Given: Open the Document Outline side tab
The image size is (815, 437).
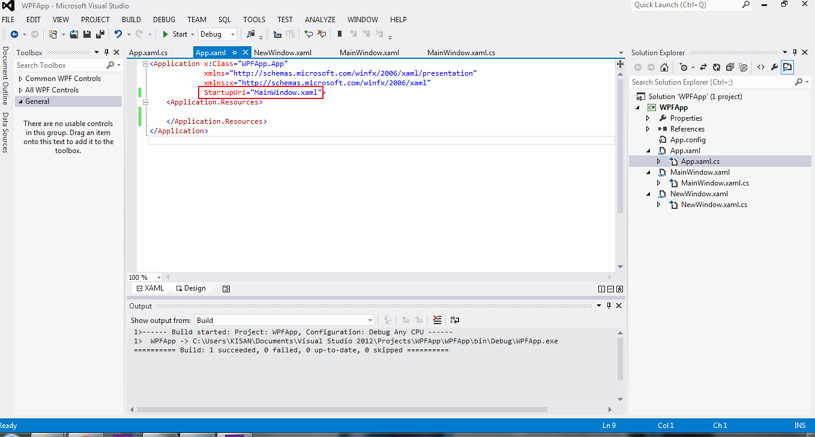Looking at the screenshot, I should pyautogui.click(x=5, y=76).
